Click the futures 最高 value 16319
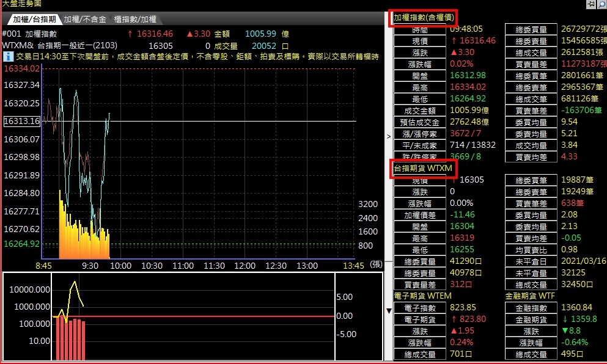The height and width of the screenshot is (364, 607). 462,238
